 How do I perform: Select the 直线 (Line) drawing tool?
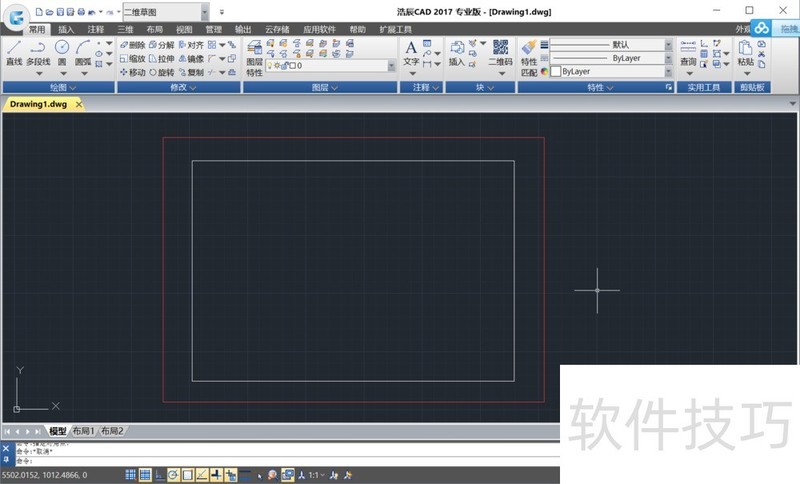coord(14,53)
